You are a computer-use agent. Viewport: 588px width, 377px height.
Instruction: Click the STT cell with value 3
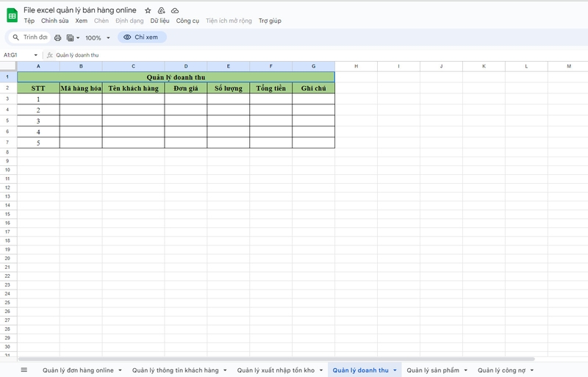[38, 121]
